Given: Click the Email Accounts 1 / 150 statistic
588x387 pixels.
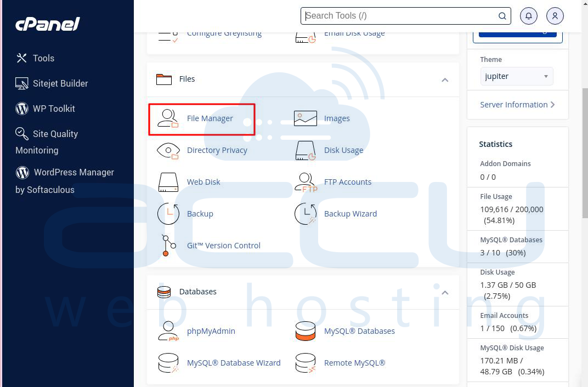Looking at the screenshot, I should coord(508,328).
